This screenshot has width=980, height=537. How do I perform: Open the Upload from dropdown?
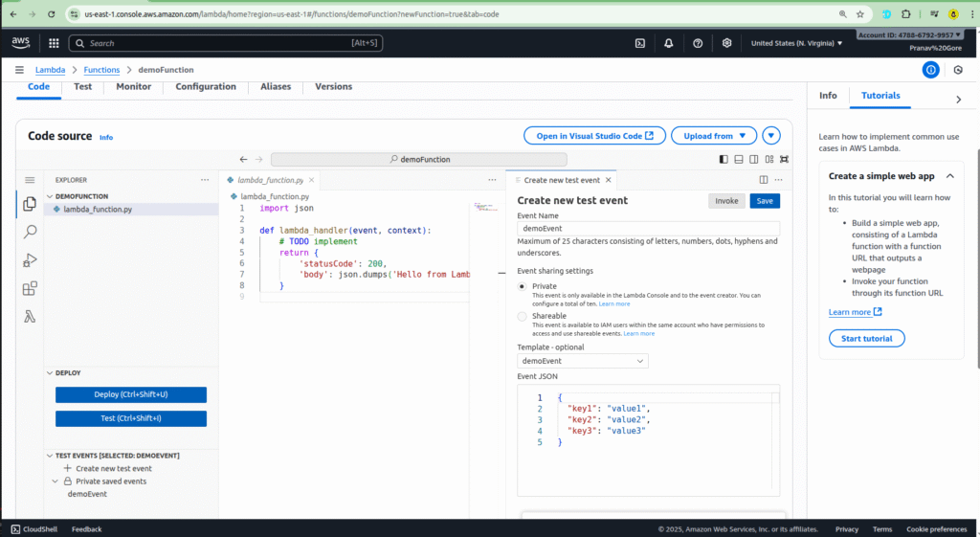714,136
